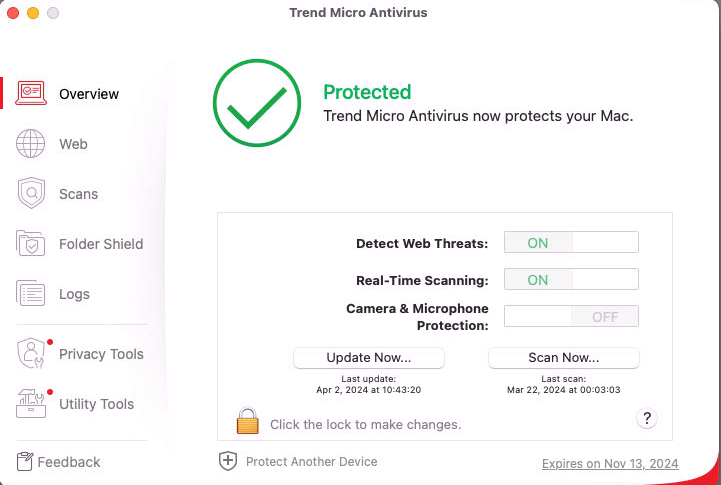Click the Expires on Nov 13, 2024 link

tap(610, 463)
